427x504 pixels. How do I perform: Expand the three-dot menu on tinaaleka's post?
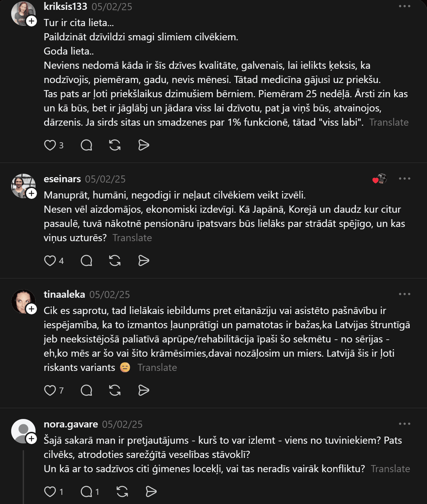(404, 294)
